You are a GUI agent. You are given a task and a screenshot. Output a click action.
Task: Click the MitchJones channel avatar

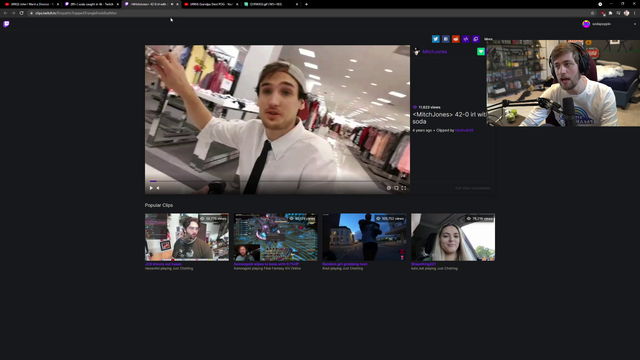[416, 51]
